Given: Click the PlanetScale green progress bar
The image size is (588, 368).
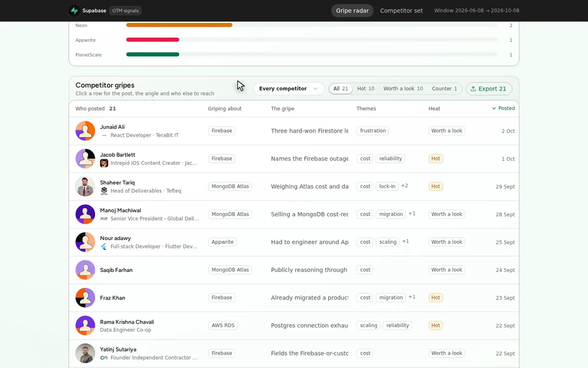Looking at the screenshot, I should tap(153, 55).
